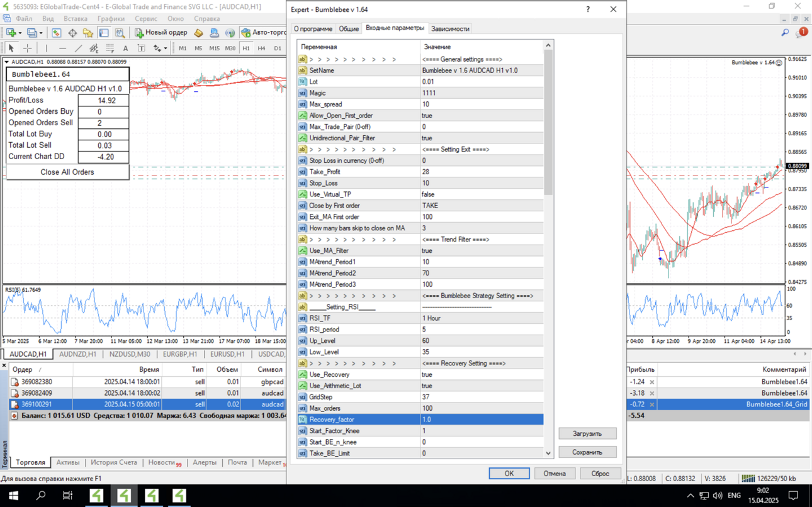812x507 pixels.
Task: Switch to the 'Зависимости' tab
Action: coord(450,29)
